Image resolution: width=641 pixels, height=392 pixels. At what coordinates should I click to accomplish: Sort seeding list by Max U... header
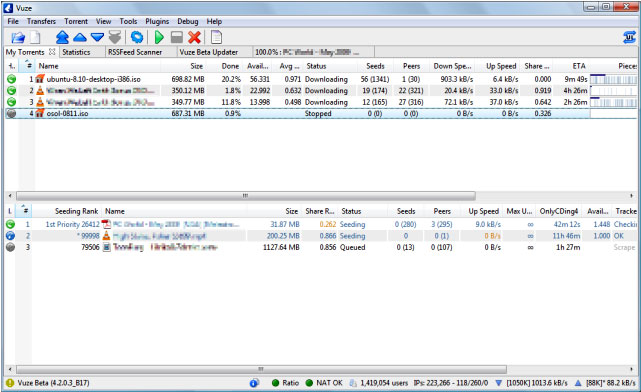[x=519, y=211]
